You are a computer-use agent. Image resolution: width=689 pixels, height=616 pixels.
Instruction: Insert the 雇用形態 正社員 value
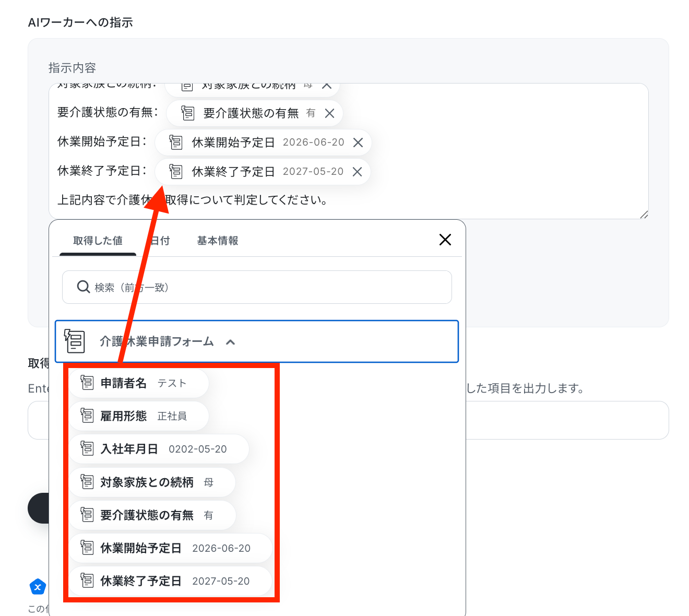click(x=139, y=416)
